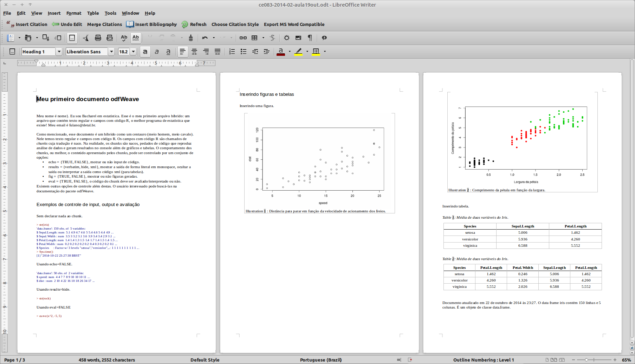Click the Portuguese (Brazil) language field in status bar

tap(320, 360)
